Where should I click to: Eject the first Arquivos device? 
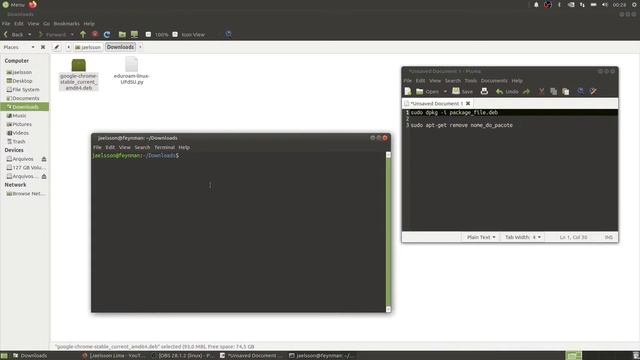(x=44, y=159)
